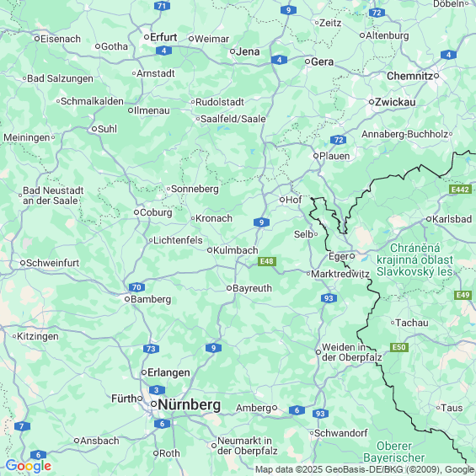Click the Schweinfurt place label

coord(52,263)
